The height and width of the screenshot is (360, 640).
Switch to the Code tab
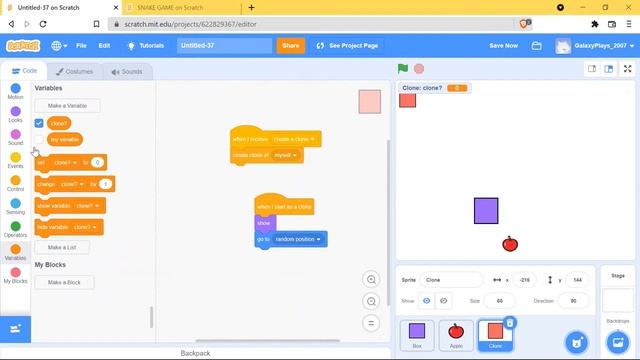24,71
